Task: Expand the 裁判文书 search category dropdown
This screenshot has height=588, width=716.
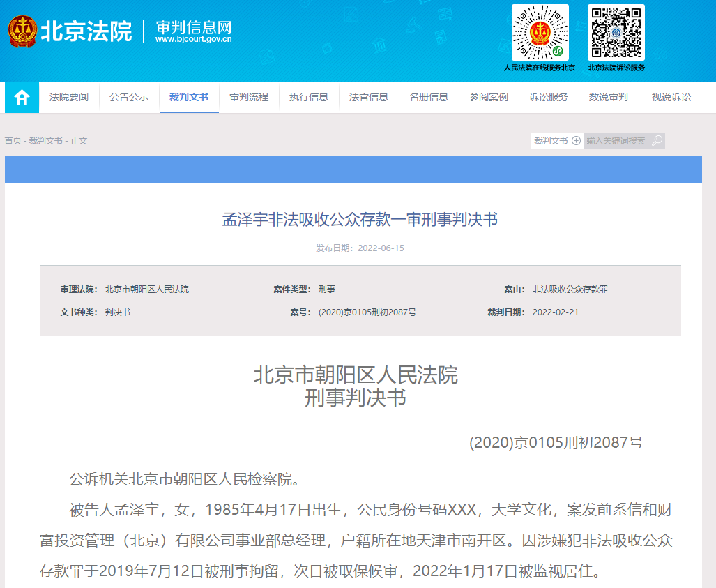Action: [x=557, y=141]
